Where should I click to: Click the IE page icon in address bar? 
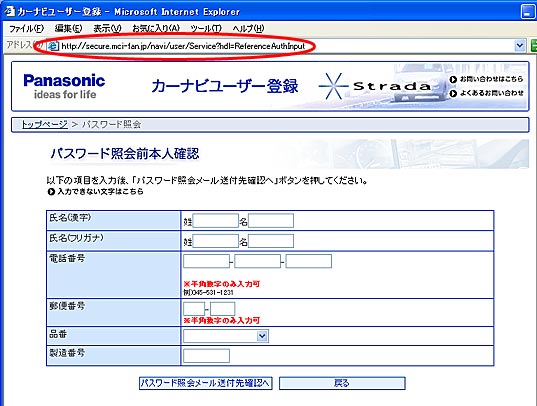point(53,46)
